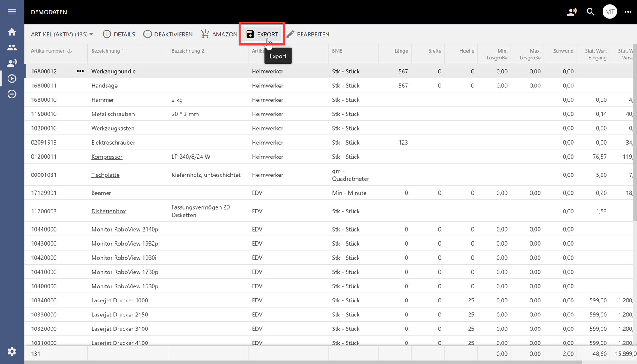Select the Handsäge table row
Viewport: 637px width, 364px height.
point(212,86)
